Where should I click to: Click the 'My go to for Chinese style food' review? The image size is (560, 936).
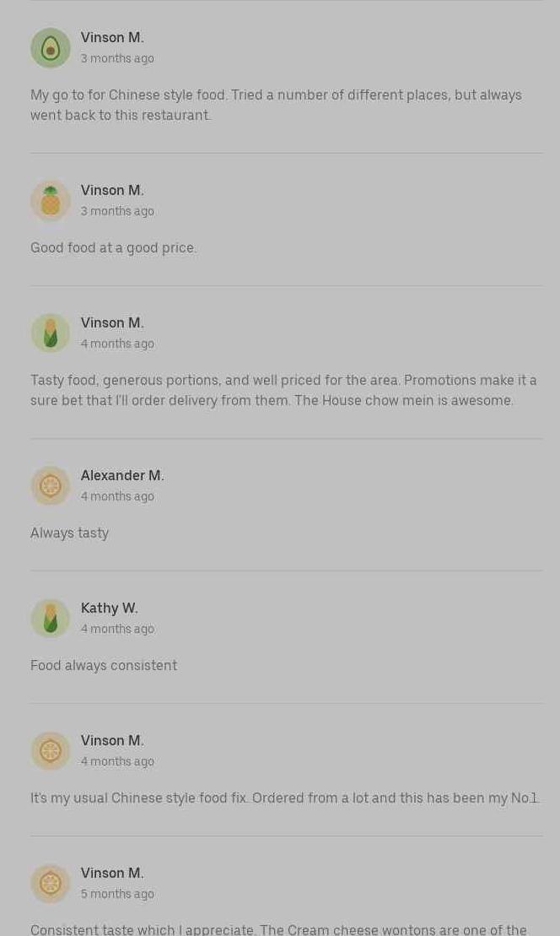[276, 105]
